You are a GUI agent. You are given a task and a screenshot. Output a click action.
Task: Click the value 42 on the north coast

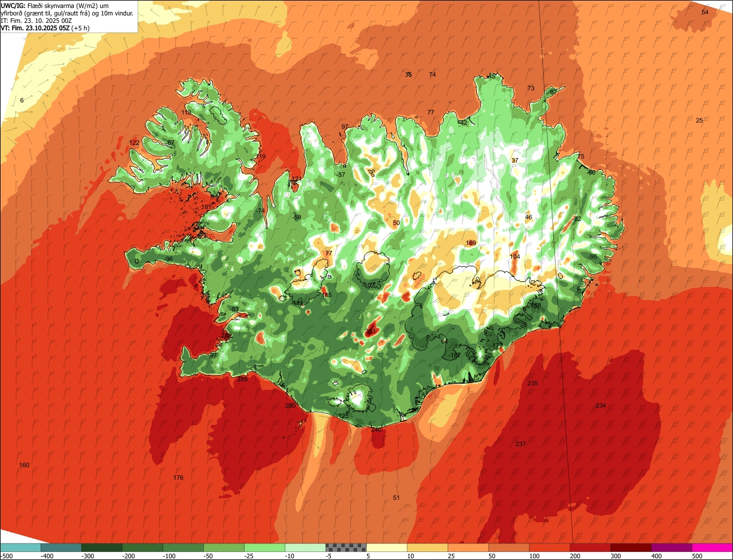coord(464,123)
